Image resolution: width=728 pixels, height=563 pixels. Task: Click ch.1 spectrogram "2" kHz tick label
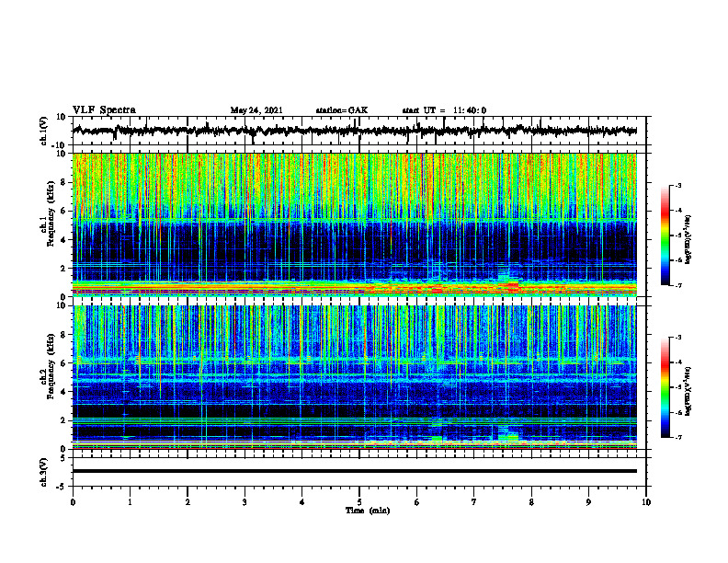(x=63, y=269)
